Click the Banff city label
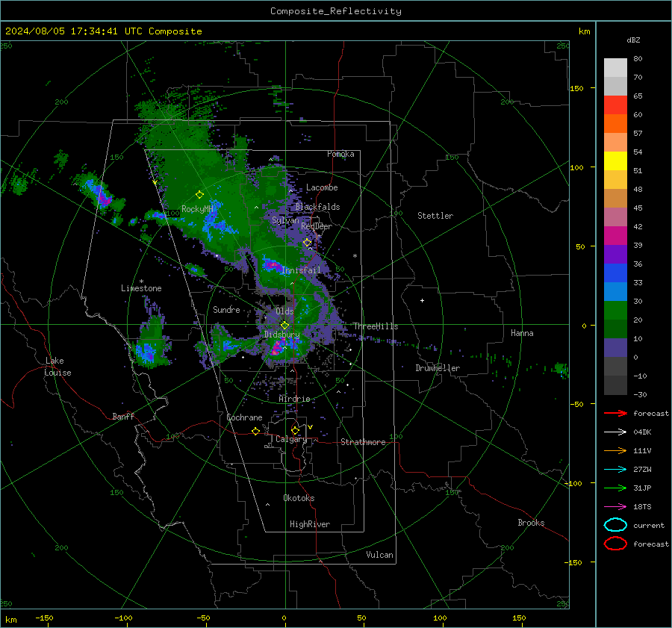 123,417
